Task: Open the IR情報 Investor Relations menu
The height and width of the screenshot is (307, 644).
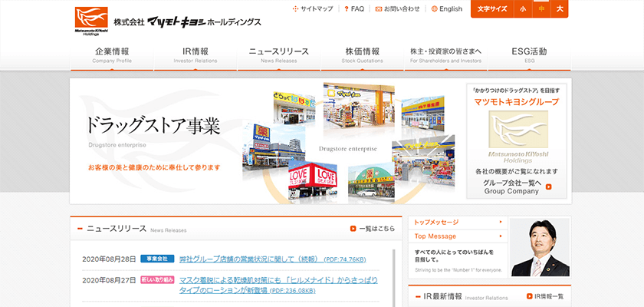Action: (x=195, y=55)
